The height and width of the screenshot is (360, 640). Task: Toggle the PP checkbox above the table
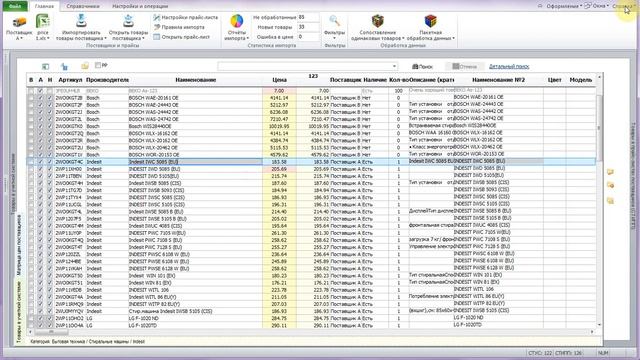pyautogui.click(x=98, y=65)
